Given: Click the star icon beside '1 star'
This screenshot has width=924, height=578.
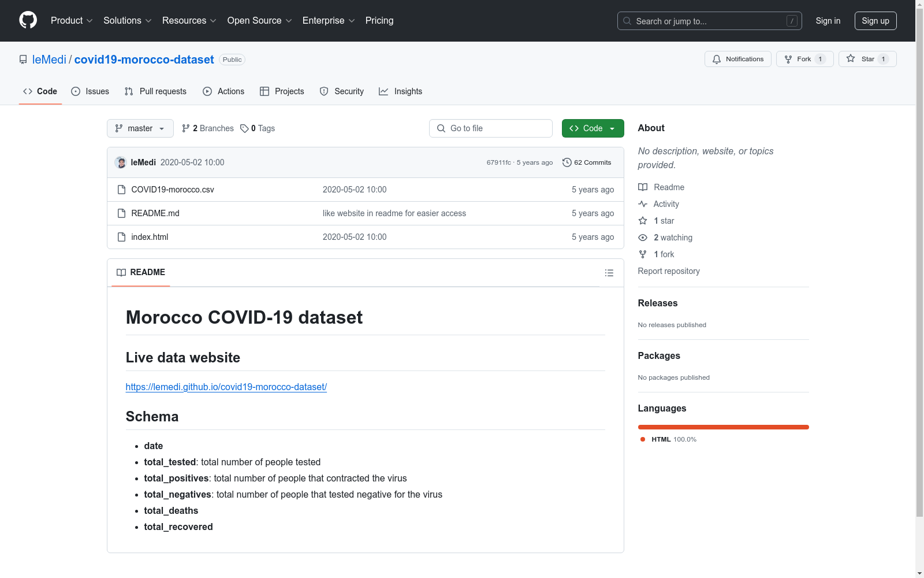Looking at the screenshot, I should 643,221.
